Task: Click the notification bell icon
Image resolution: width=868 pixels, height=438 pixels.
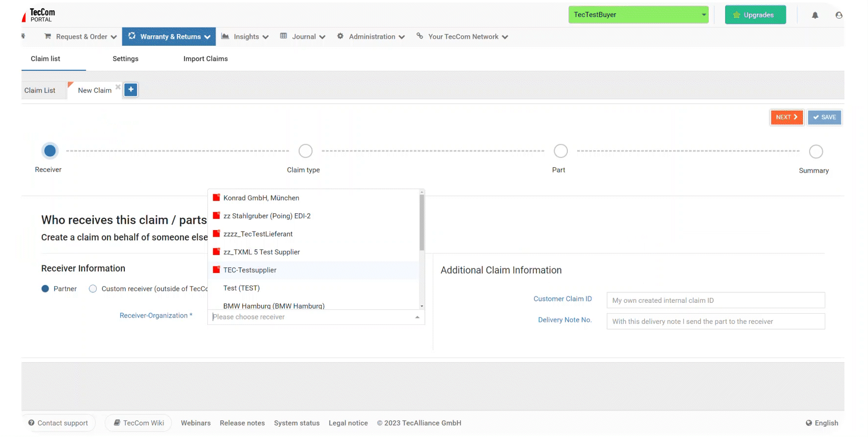Action: pos(815,15)
